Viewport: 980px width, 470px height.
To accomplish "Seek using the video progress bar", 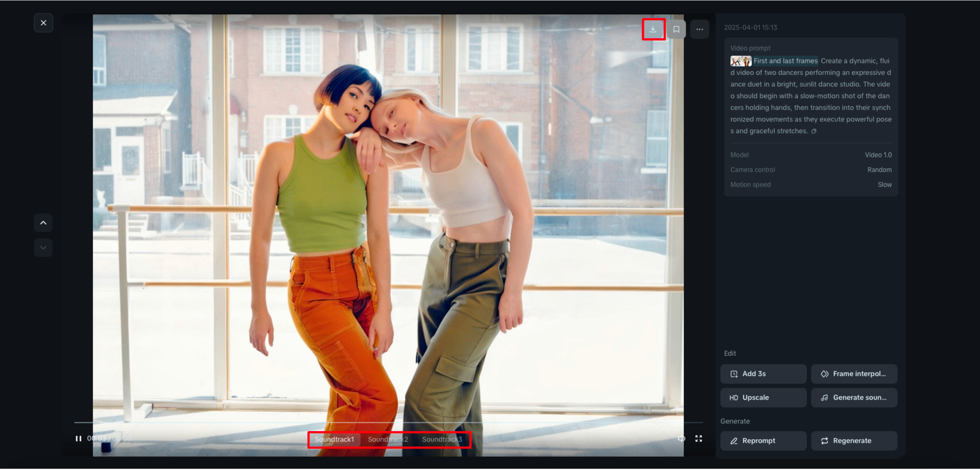I will pyautogui.click(x=380, y=422).
